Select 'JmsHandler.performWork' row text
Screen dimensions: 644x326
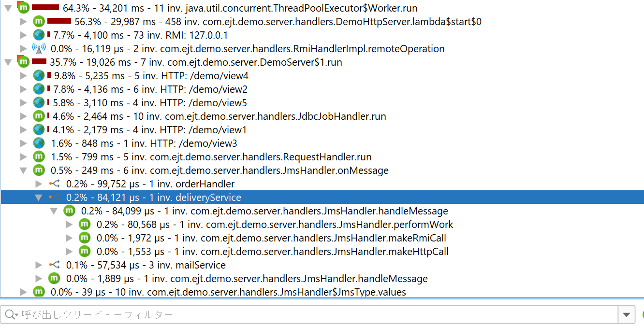(x=275, y=225)
